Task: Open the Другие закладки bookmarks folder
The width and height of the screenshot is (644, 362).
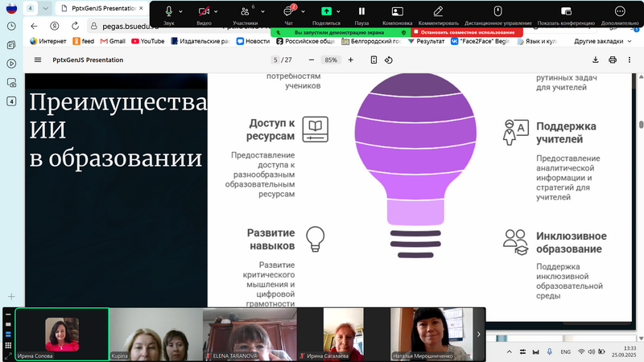Action: pyautogui.click(x=600, y=40)
